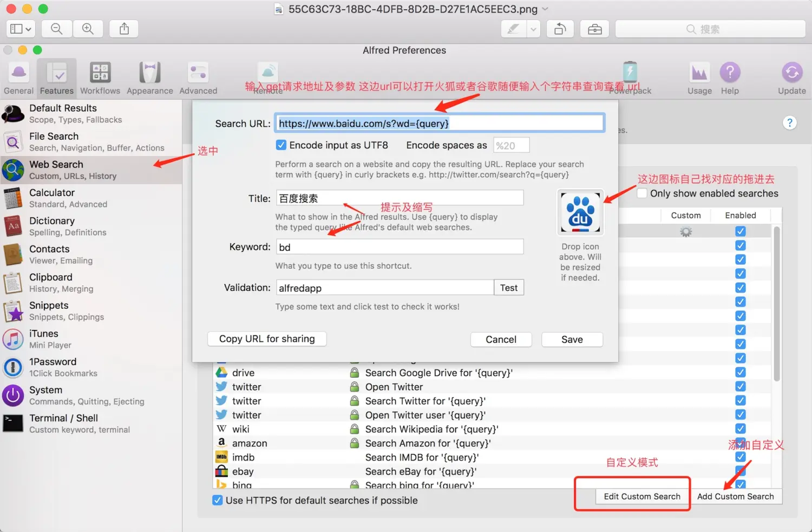Open the markup pen dropdown arrow
This screenshot has width=812, height=532.
[534, 29]
